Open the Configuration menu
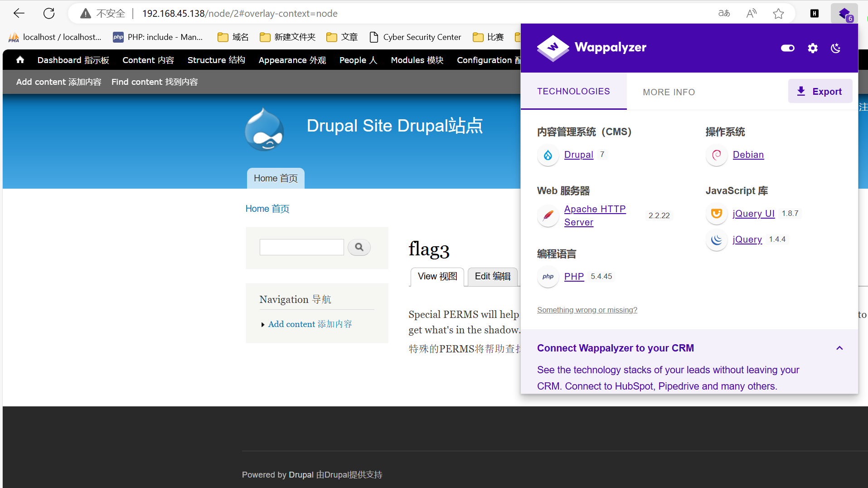 click(489, 60)
